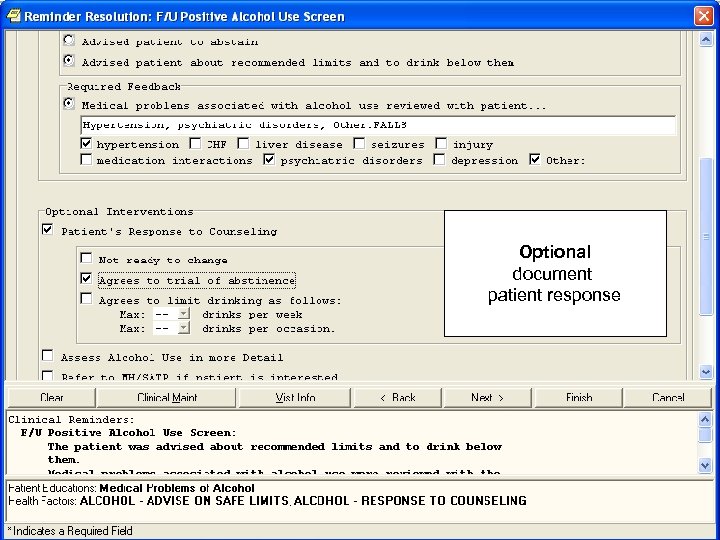Click 'ALCOHOL - RESPONSE TO COUNSELING' health factor

pyautogui.click(x=410, y=501)
